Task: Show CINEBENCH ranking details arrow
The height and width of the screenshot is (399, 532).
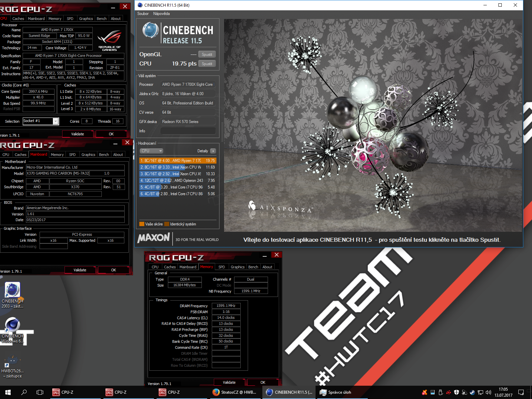Action: pyautogui.click(x=213, y=151)
